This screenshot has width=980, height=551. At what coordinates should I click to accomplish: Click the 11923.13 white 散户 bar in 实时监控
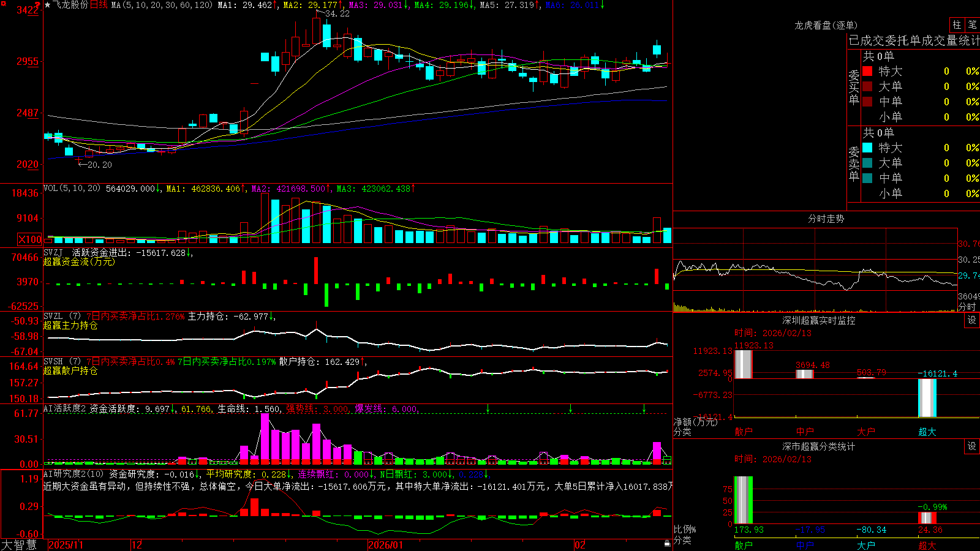743,364
